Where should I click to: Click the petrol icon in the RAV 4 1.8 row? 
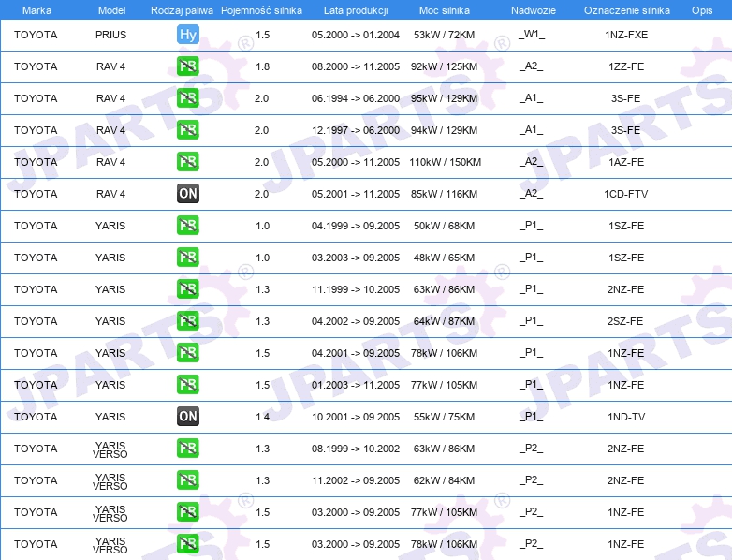point(188,66)
